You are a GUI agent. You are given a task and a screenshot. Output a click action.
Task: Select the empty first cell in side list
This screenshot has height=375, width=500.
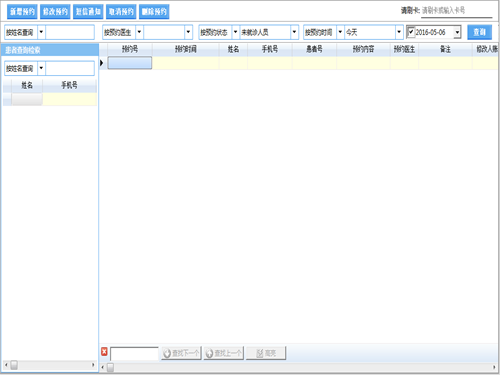point(27,99)
